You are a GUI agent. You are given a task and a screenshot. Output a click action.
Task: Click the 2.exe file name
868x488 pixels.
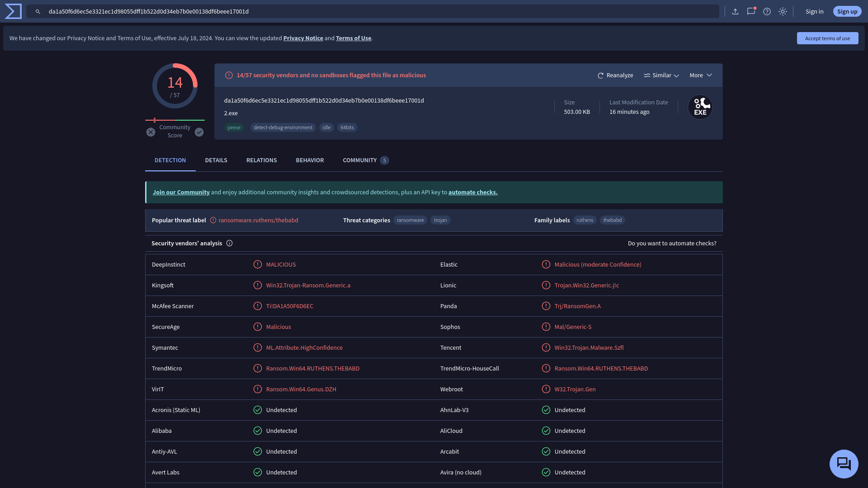pyautogui.click(x=231, y=113)
